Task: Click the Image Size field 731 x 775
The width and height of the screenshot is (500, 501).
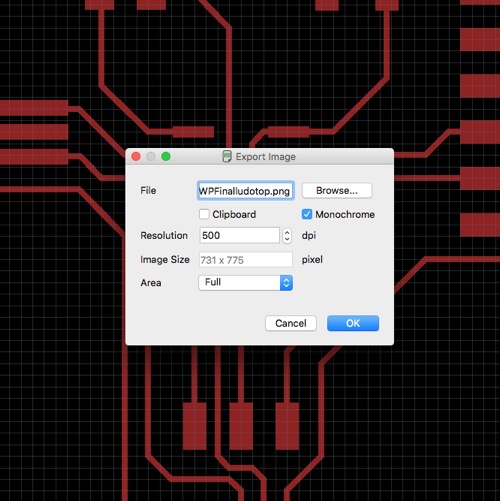Action: click(246, 260)
